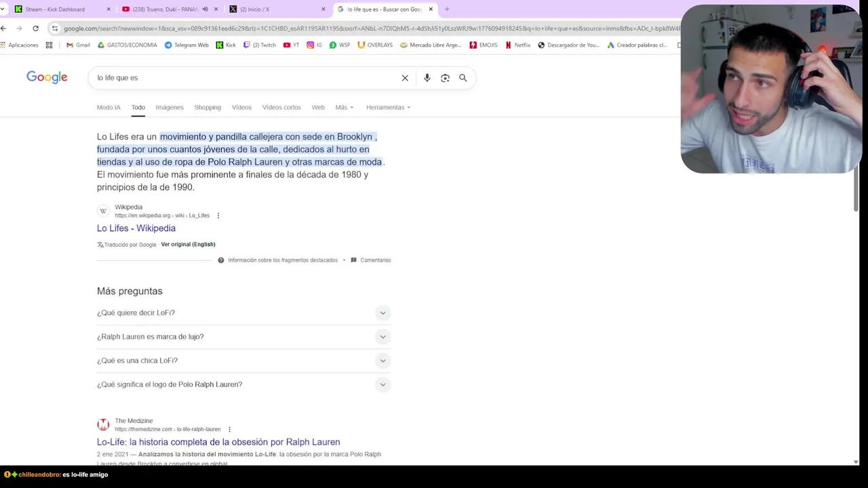Open the OVERLAYS bookmark
This screenshot has width=868, height=488.
(375, 45)
